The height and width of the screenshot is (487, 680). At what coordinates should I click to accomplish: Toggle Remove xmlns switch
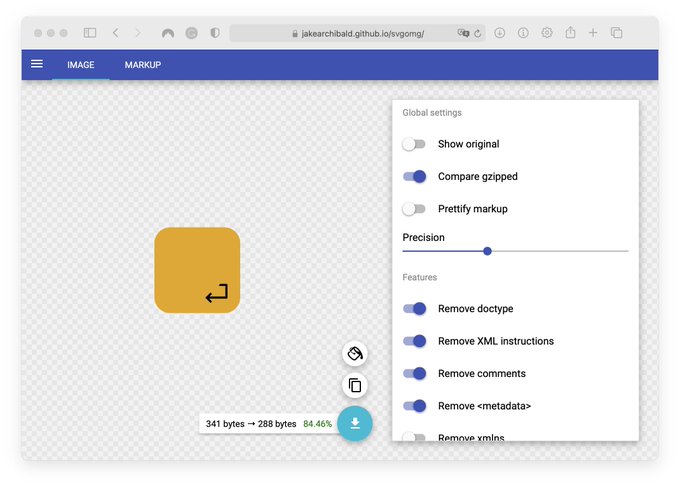click(x=414, y=437)
